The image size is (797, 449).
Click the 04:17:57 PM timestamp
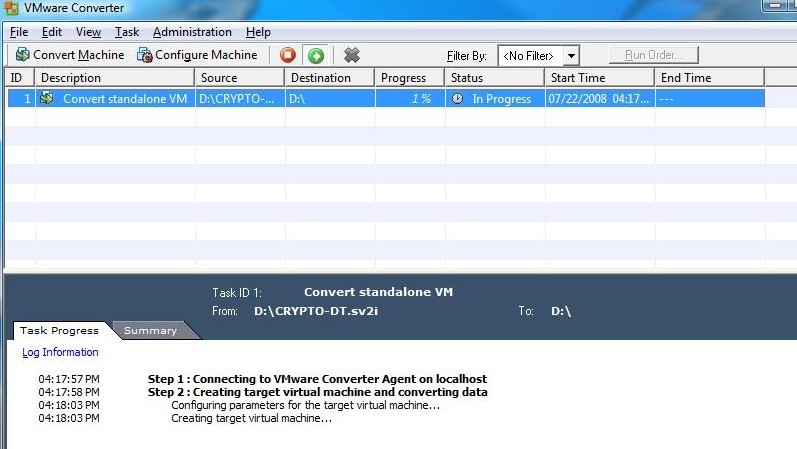click(69, 379)
